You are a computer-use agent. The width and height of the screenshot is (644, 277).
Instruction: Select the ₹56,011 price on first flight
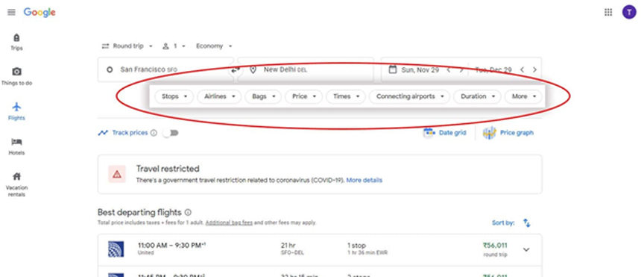coord(495,246)
